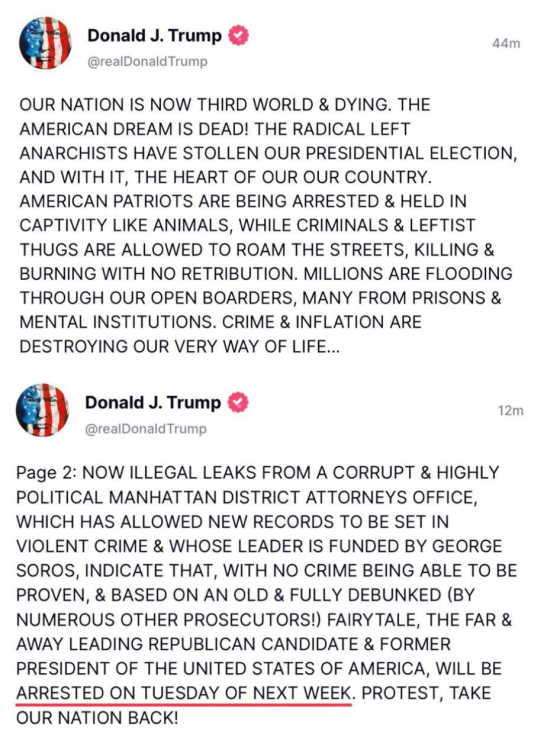Screen dimensions: 560x747
Task: Open Donald J. Trump name on second post
Action: coord(153,403)
